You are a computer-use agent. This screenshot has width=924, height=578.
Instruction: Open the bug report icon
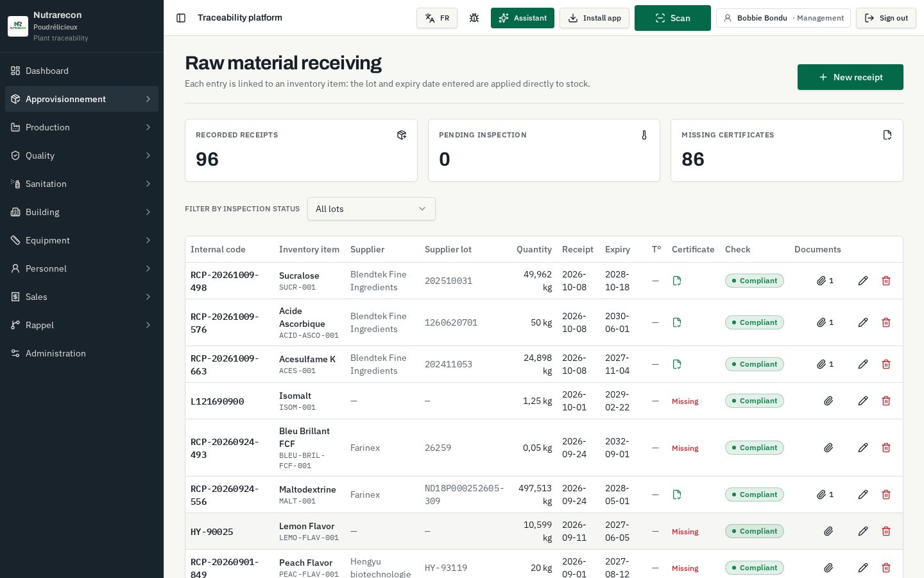click(x=474, y=18)
